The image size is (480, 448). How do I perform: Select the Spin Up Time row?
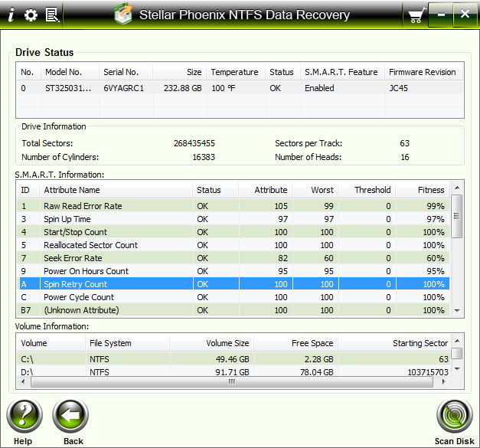(x=233, y=219)
